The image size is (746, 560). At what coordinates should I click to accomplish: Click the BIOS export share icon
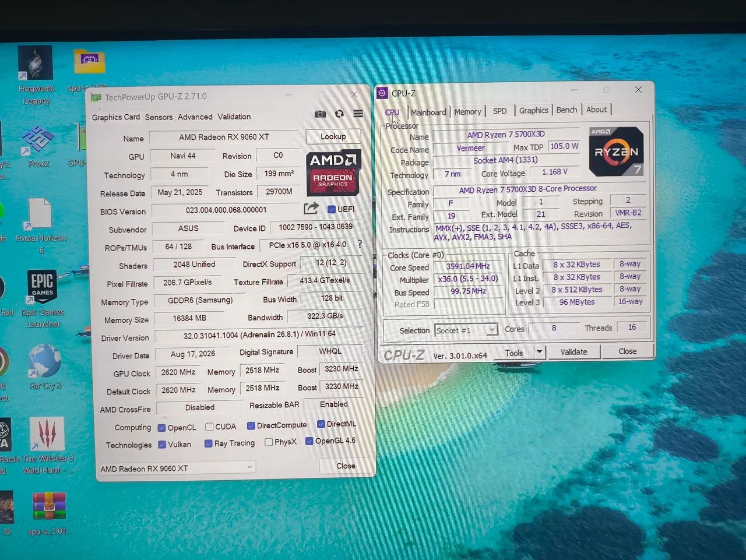click(311, 208)
